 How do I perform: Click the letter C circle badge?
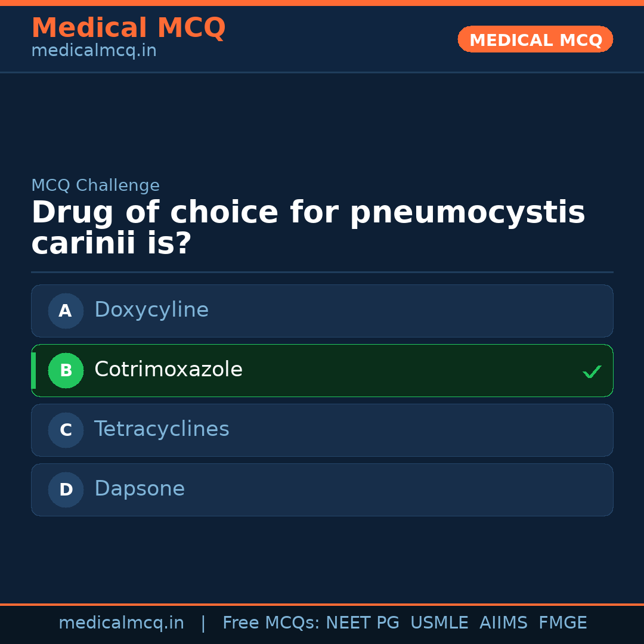coord(66,430)
